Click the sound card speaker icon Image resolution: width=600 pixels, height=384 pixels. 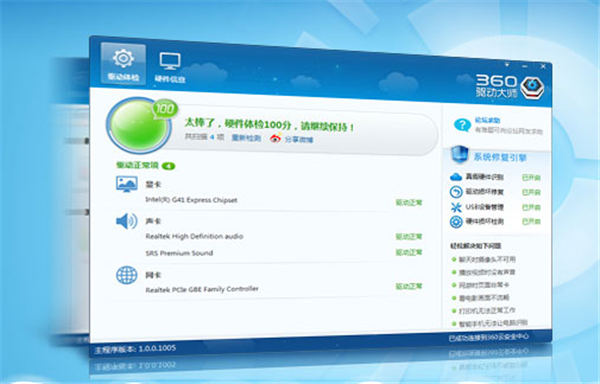click(127, 221)
